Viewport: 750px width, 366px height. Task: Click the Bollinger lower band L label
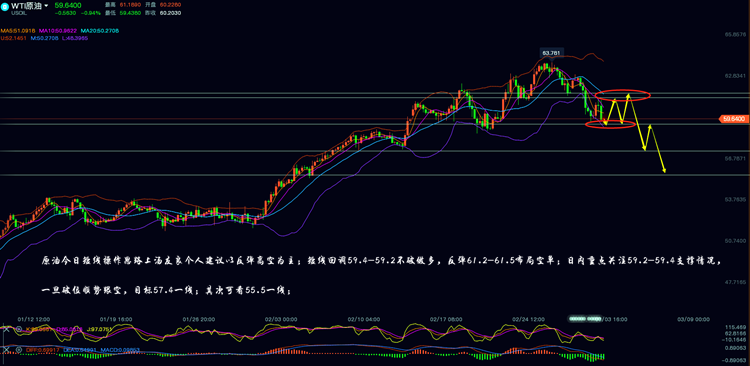click(x=75, y=38)
